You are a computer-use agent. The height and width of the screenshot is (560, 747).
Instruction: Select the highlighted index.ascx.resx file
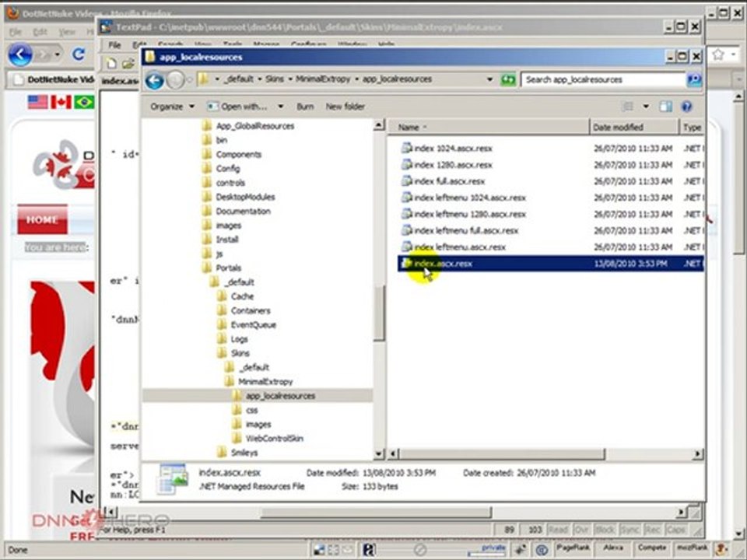[x=550, y=264]
